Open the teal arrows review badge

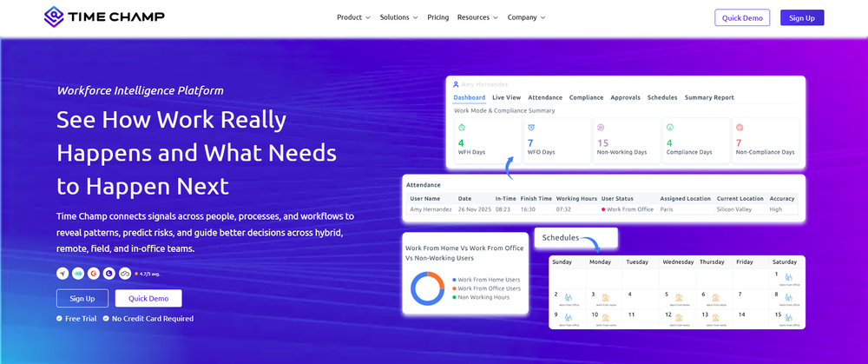point(77,273)
